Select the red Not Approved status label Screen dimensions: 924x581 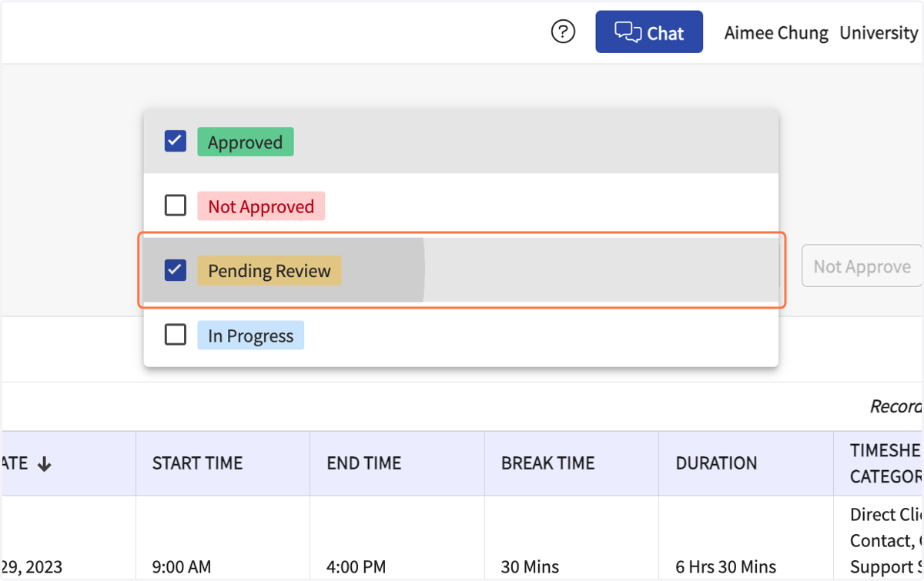click(261, 206)
